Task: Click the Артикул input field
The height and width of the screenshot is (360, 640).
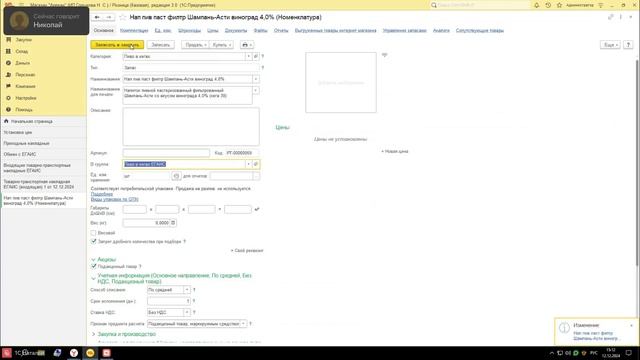Action: pos(166,153)
